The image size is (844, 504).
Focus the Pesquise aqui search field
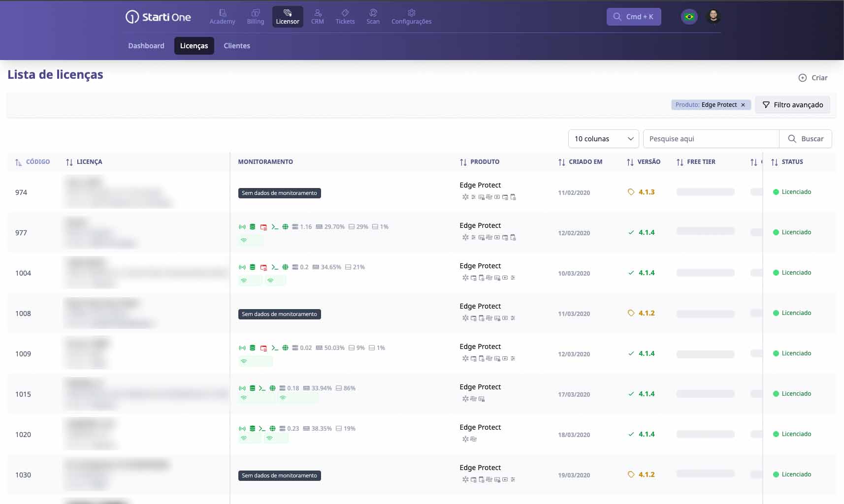click(x=711, y=139)
